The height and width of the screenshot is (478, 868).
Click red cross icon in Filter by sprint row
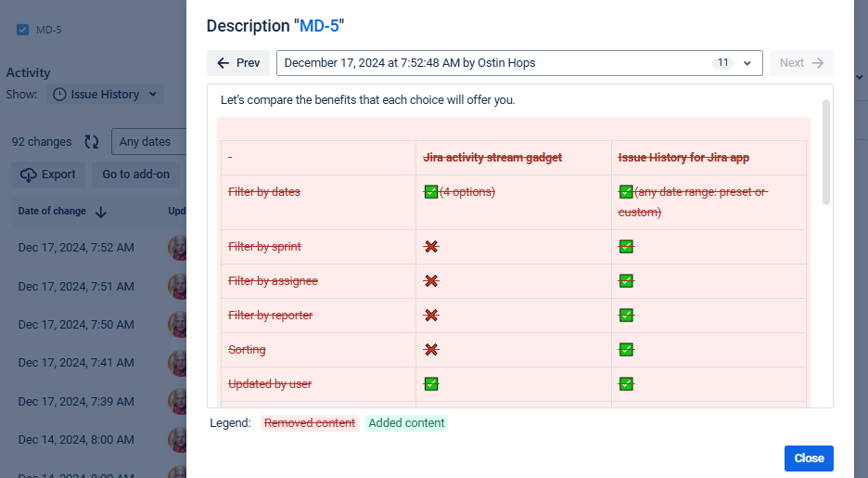click(x=431, y=247)
